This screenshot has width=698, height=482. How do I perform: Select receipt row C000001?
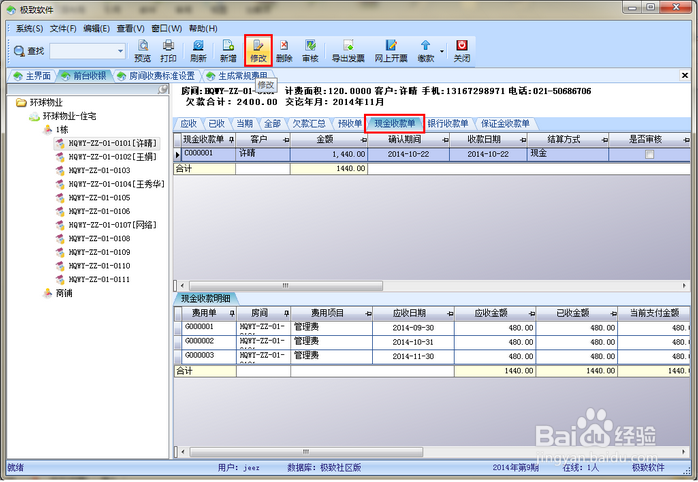[x=432, y=154]
